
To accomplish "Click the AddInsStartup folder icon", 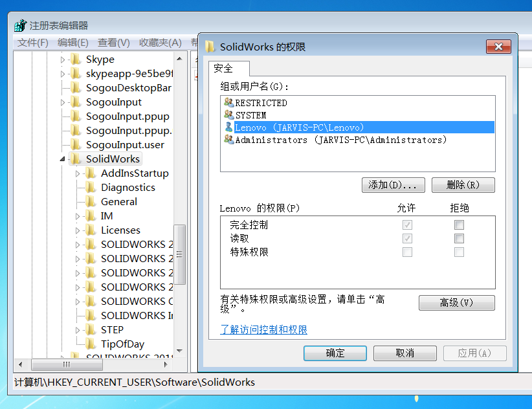I will pyautogui.click(x=91, y=173).
